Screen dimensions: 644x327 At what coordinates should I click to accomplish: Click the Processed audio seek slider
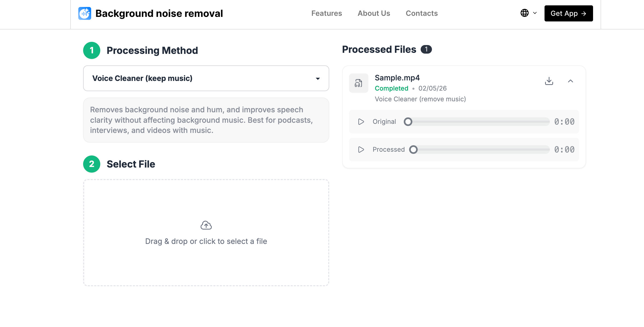(481, 150)
